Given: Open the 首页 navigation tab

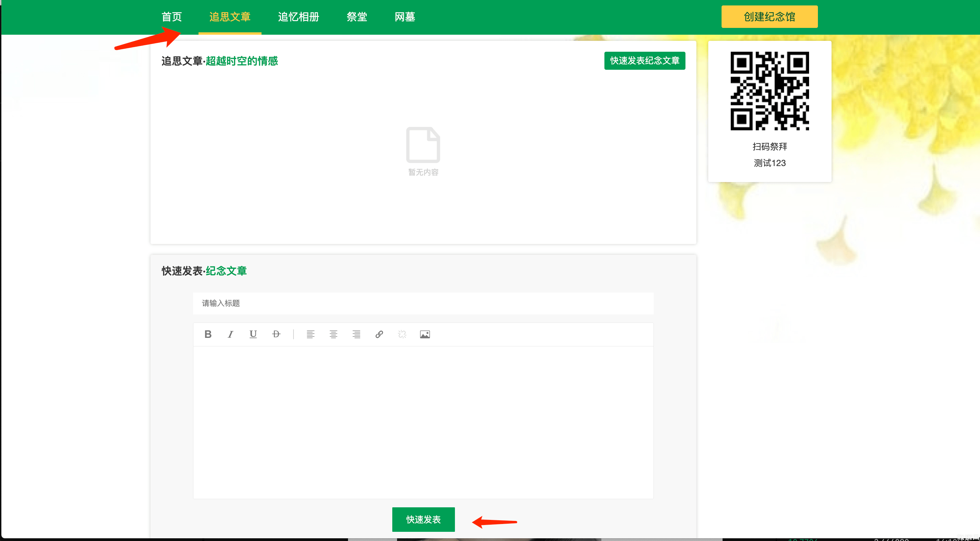Looking at the screenshot, I should point(172,17).
